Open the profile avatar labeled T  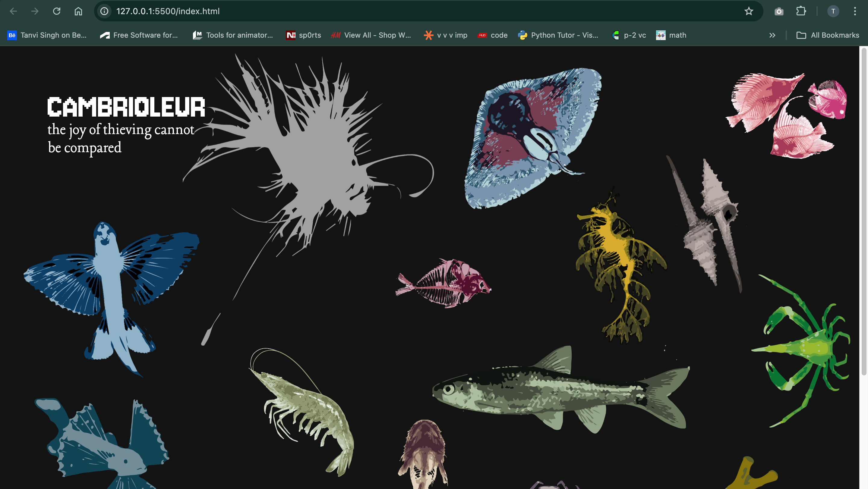pyautogui.click(x=833, y=11)
